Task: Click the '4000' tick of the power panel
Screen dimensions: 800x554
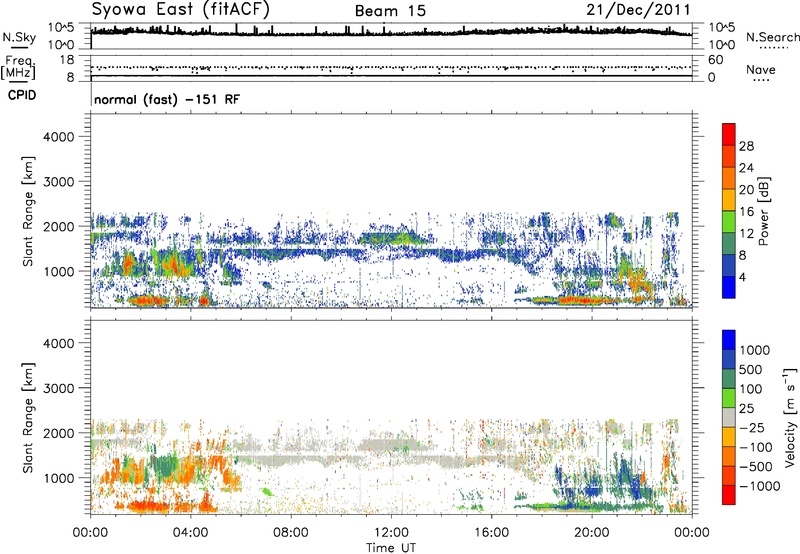Action: click(x=59, y=137)
